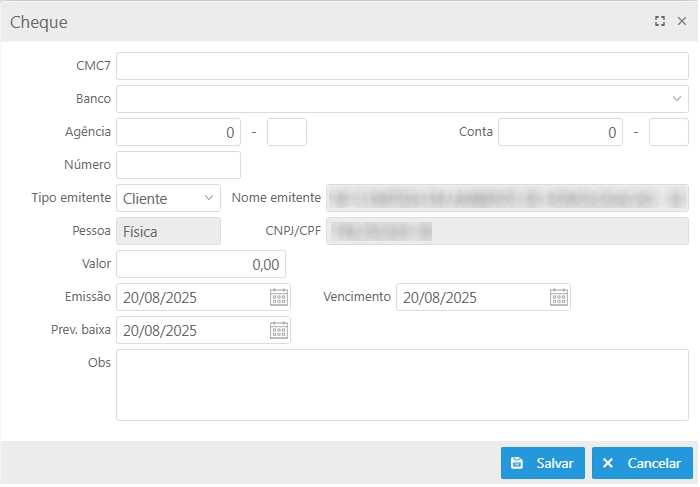Viewport: 700px width, 487px height.
Task: Click the Cancelar button
Action: click(642, 463)
